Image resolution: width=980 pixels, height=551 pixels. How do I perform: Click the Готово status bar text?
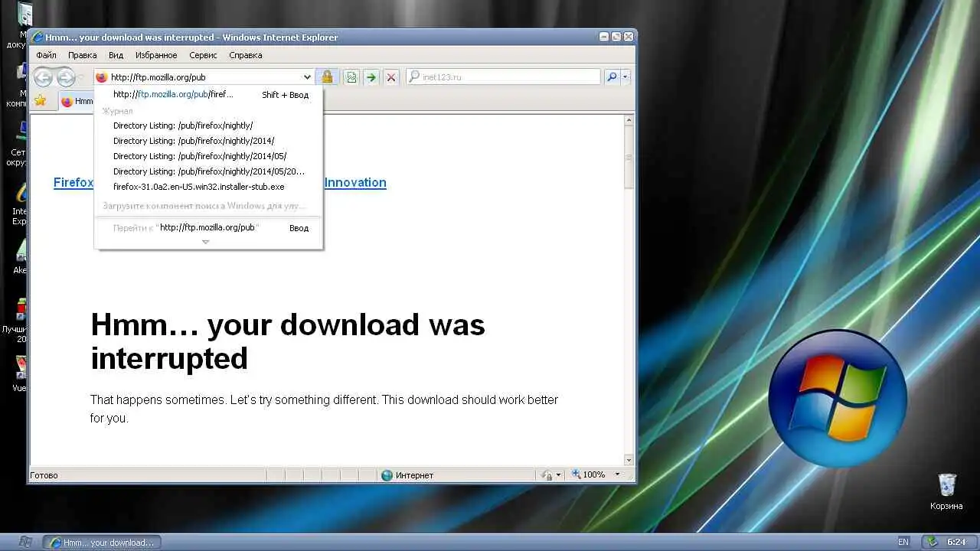coord(44,475)
